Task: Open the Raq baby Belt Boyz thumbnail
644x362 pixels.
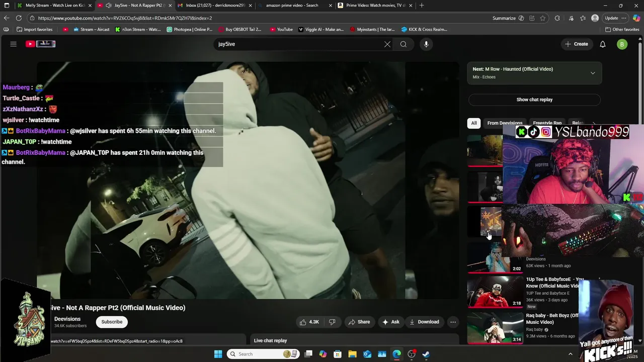Action: [x=496, y=327]
